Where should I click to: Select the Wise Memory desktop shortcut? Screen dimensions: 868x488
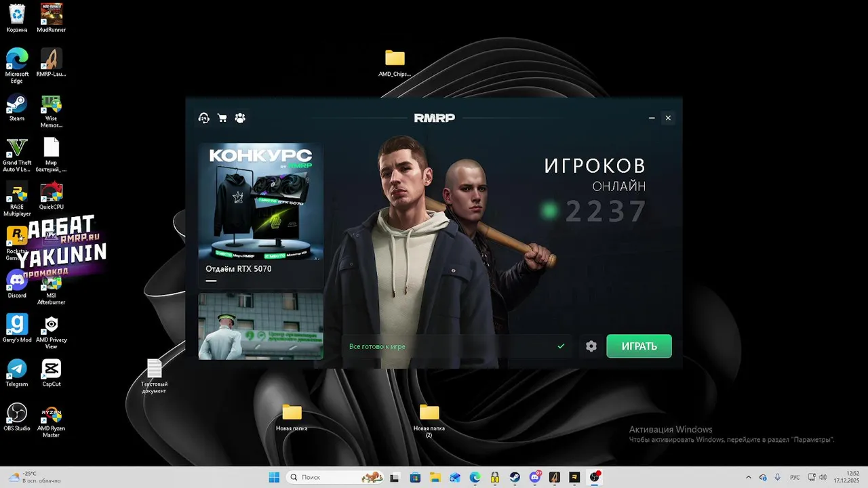coord(52,110)
